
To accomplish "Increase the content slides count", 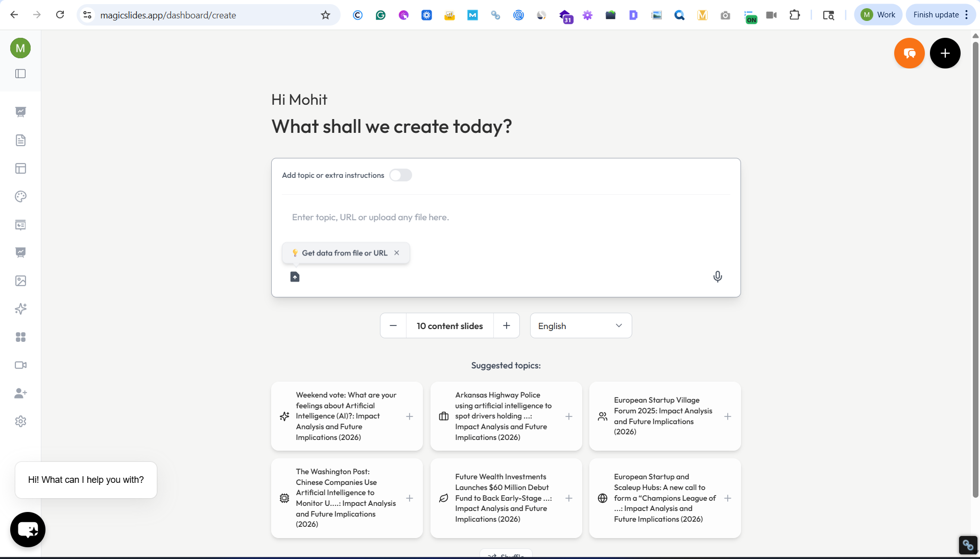I will pos(507,326).
